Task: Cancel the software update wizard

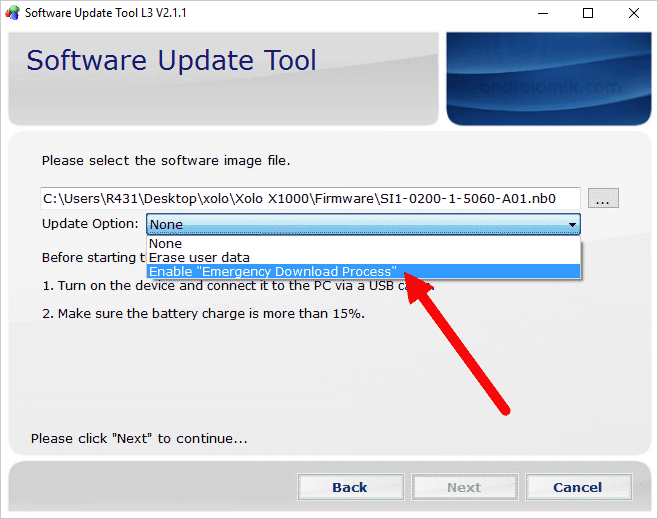Action: pyautogui.click(x=578, y=487)
